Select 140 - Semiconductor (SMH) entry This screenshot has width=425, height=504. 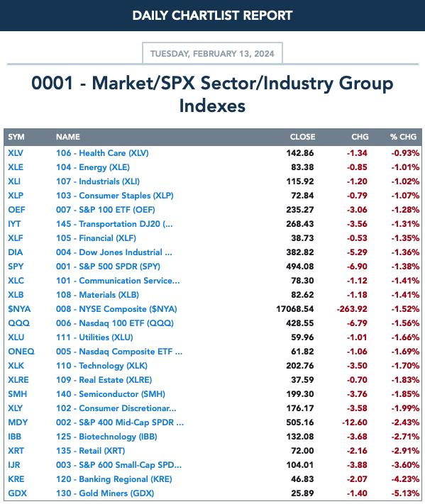111,393
